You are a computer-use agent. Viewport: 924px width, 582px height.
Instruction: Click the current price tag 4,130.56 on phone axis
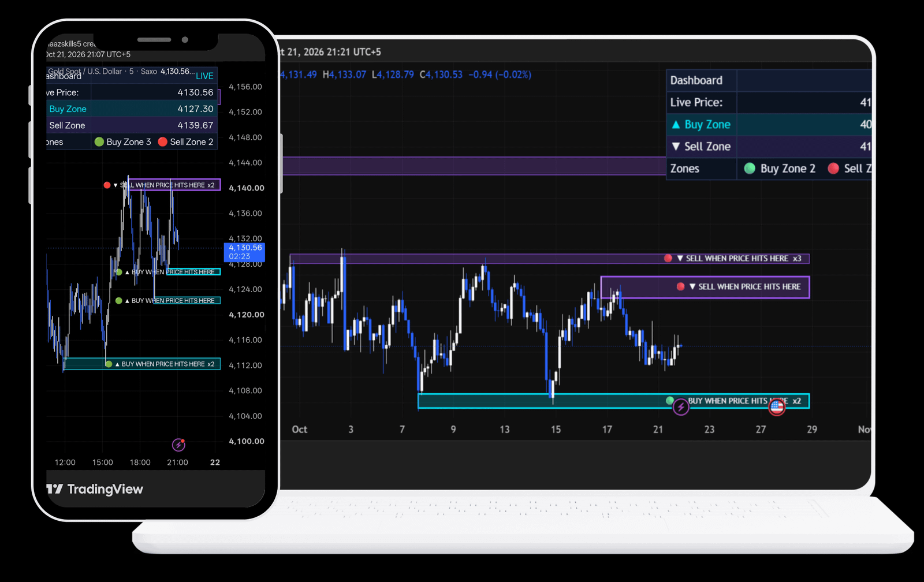245,252
